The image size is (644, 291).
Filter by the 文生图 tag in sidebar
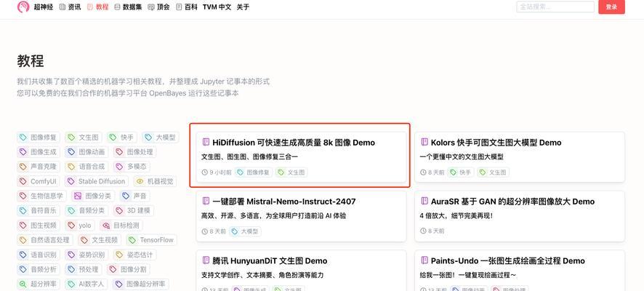[x=84, y=137]
